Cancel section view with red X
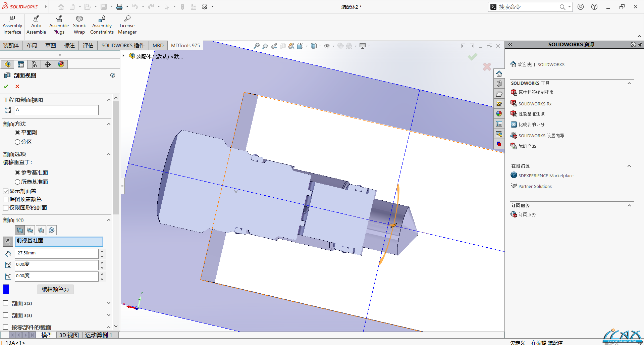Image resolution: width=644 pixels, height=345 pixels. click(x=17, y=86)
